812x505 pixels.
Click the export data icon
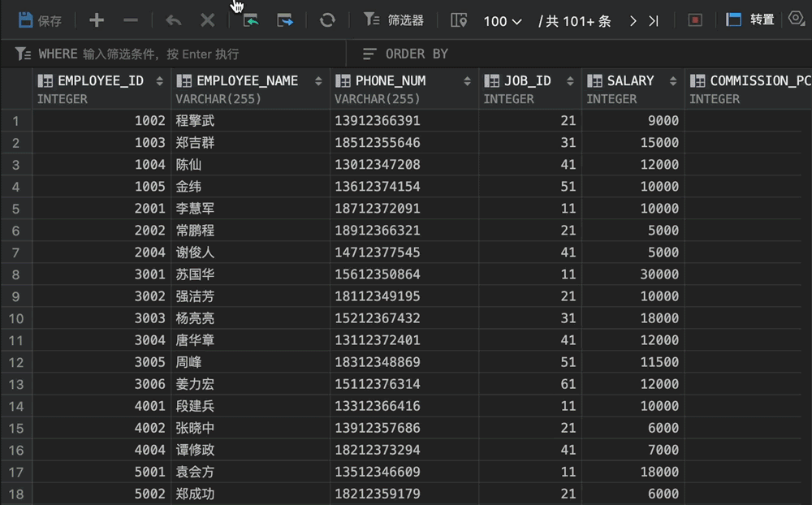285,20
